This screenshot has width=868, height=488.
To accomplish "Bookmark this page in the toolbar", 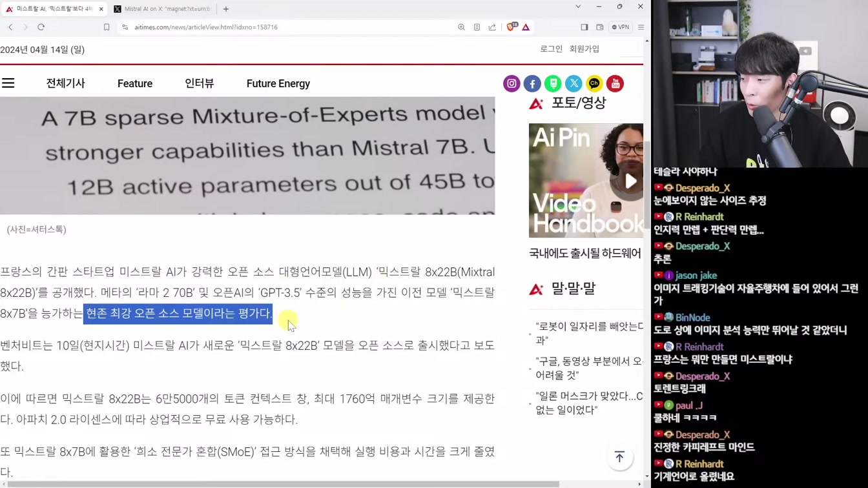I will click(107, 27).
